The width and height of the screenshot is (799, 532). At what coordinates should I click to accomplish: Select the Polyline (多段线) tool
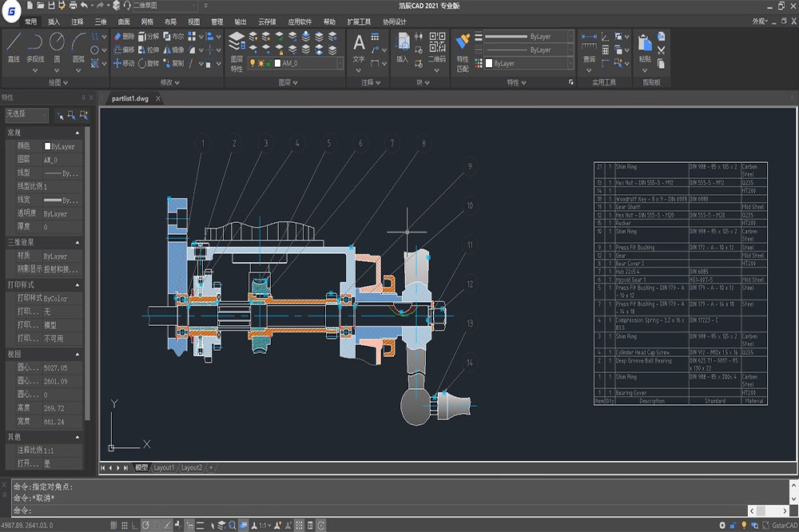point(34,47)
